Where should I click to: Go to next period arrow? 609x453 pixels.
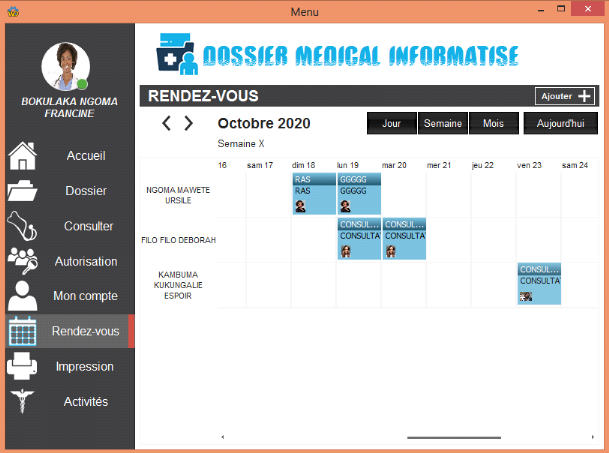188,123
